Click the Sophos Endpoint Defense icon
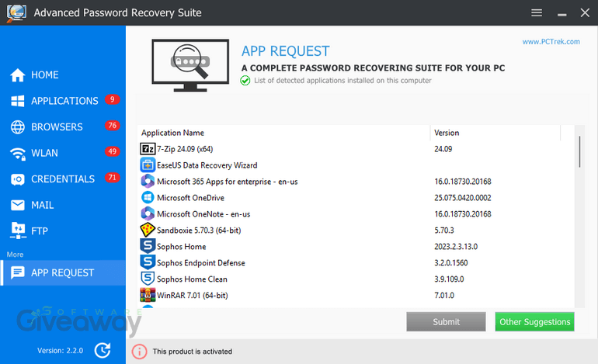This screenshot has height=364, width=598. pyautogui.click(x=148, y=262)
